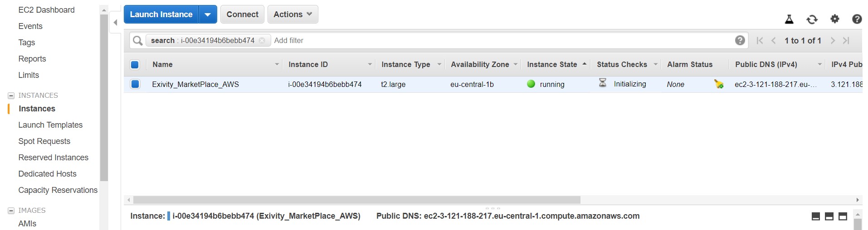Open the Actions dropdown menu
This screenshot has height=230, width=868.
coord(293,14)
